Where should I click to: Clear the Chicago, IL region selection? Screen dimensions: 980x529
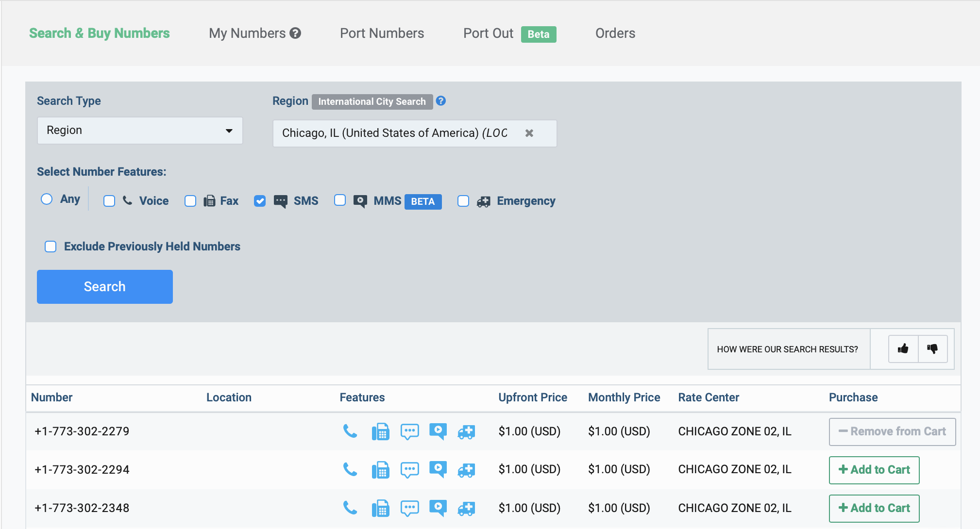pyautogui.click(x=529, y=133)
